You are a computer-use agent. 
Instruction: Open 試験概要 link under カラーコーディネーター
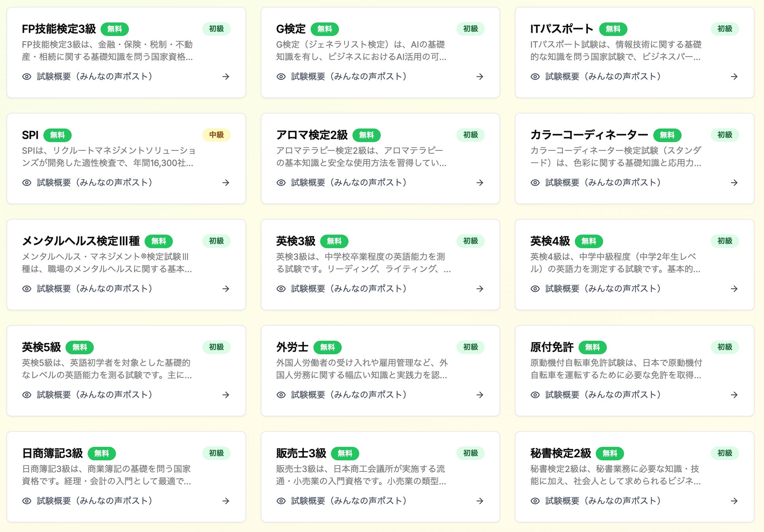(603, 182)
